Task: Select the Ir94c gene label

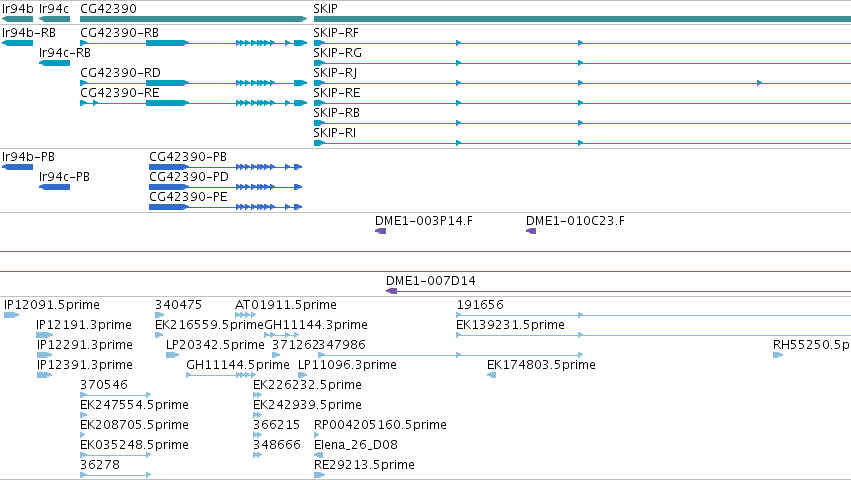Action: [54, 9]
